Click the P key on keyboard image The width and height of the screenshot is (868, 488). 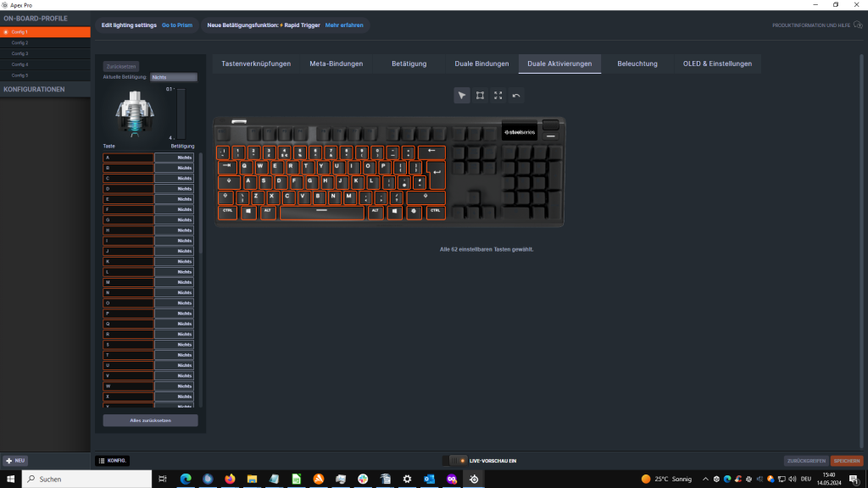point(383,166)
